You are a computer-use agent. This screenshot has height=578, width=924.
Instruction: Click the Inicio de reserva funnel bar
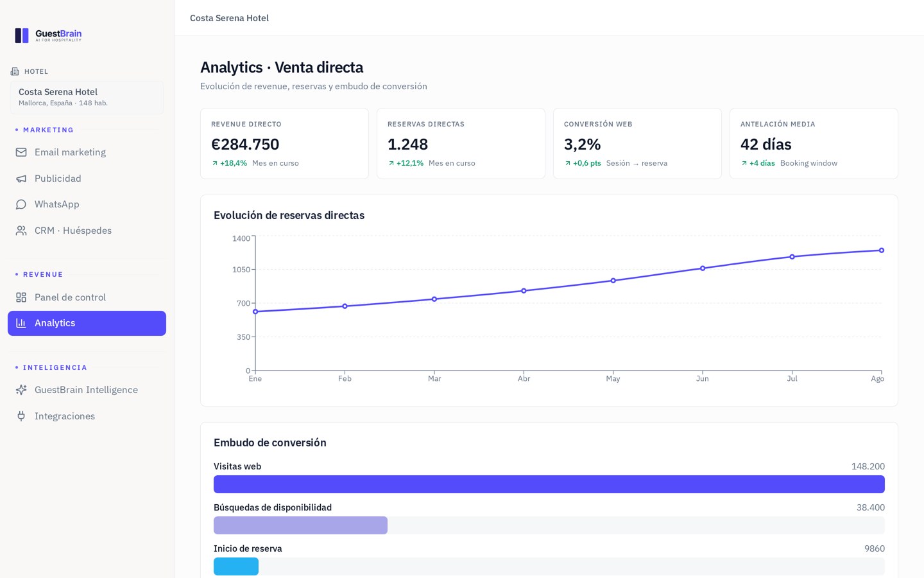[x=236, y=566]
